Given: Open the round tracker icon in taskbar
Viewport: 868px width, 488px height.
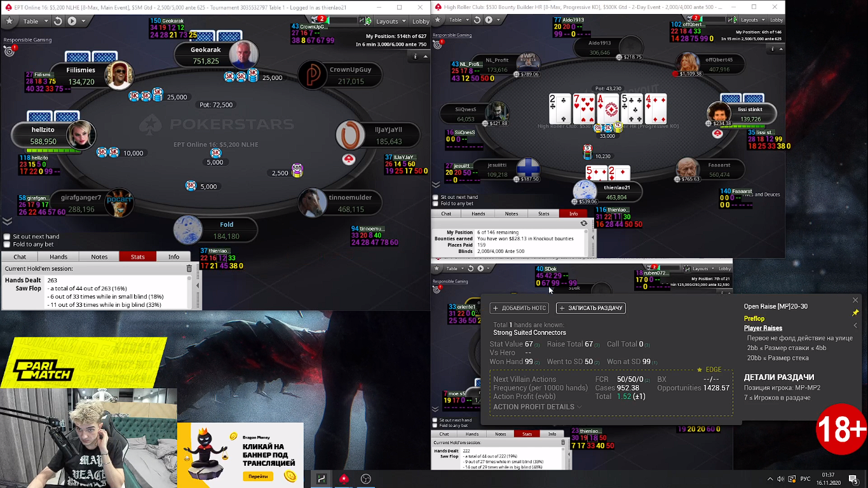Looking at the screenshot, I should point(365,478).
